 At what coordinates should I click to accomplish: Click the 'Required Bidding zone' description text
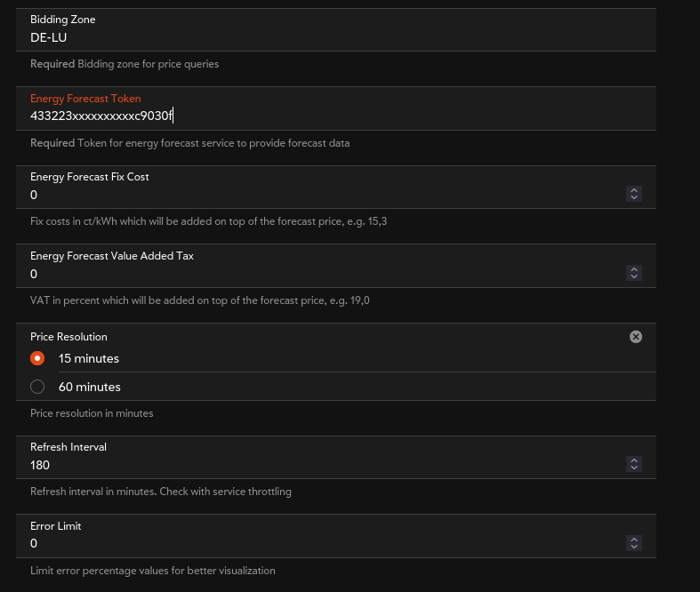(x=125, y=64)
